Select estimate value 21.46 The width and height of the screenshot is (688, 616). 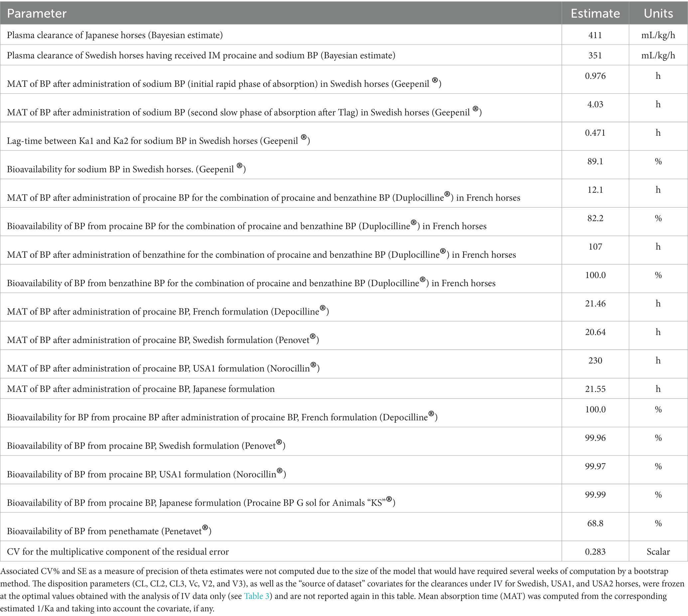coord(595,303)
